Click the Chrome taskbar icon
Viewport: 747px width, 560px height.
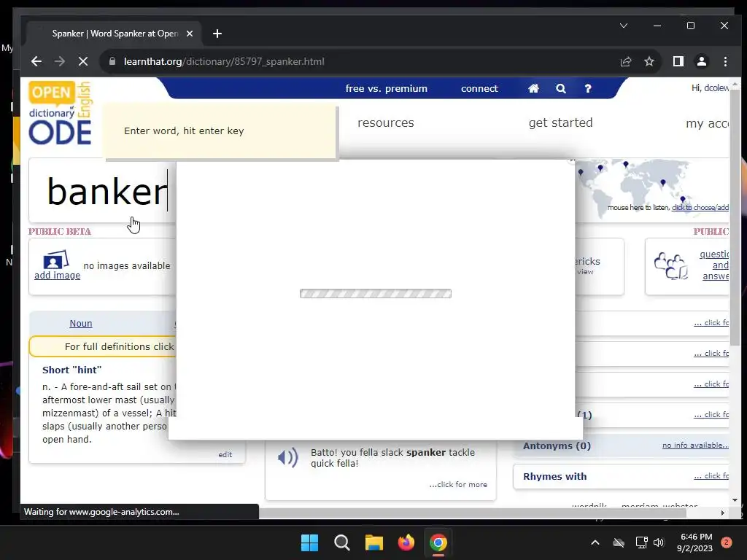point(438,542)
